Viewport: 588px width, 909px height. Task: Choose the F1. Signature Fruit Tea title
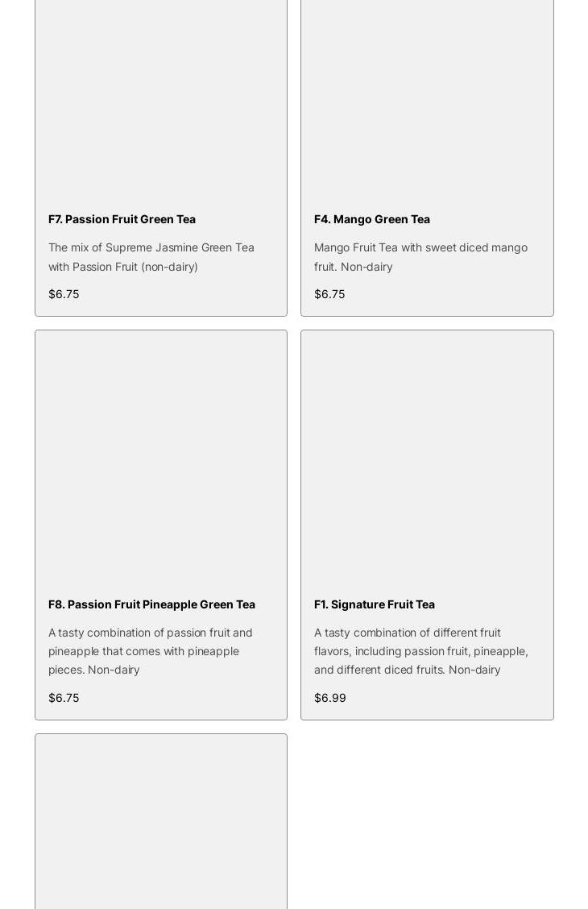374,604
